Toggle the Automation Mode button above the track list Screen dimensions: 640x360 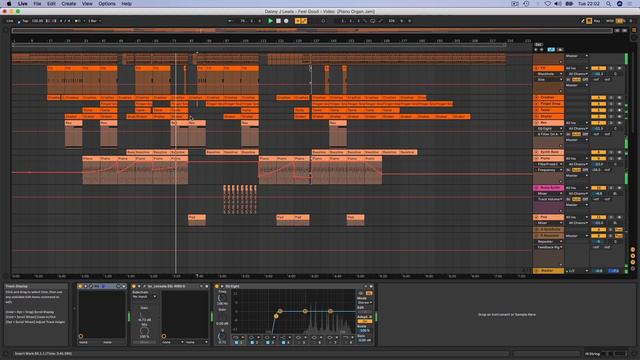tap(551, 49)
